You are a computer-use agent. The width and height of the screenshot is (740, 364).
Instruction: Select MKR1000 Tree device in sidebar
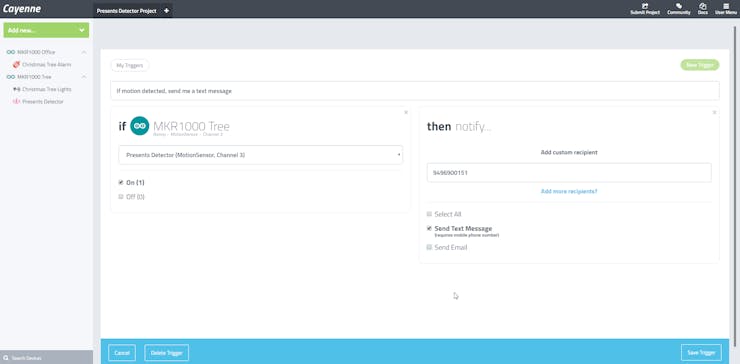[34, 76]
